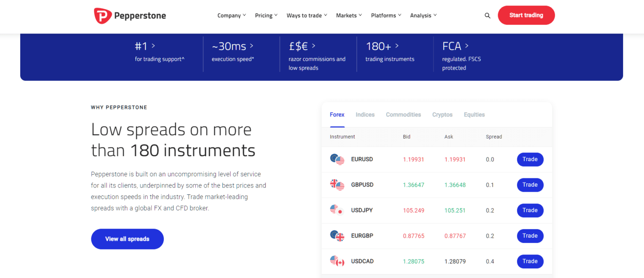Click the View all spreads button
This screenshot has height=278, width=644.
(x=127, y=239)
